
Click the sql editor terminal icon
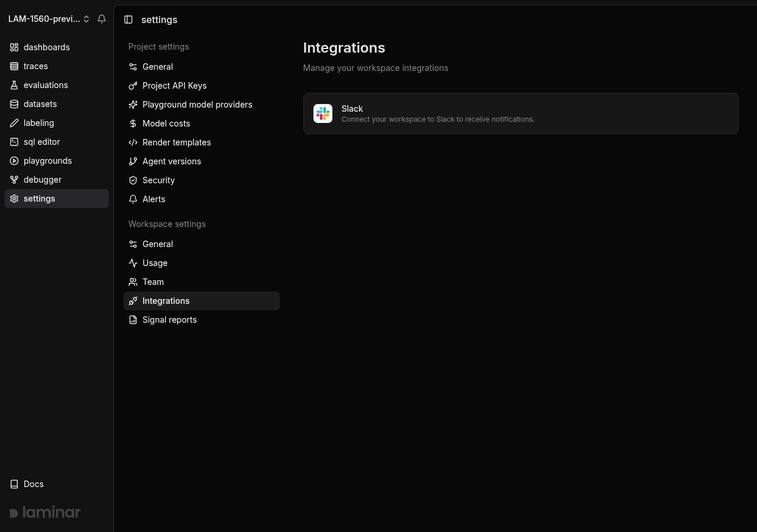14,142
